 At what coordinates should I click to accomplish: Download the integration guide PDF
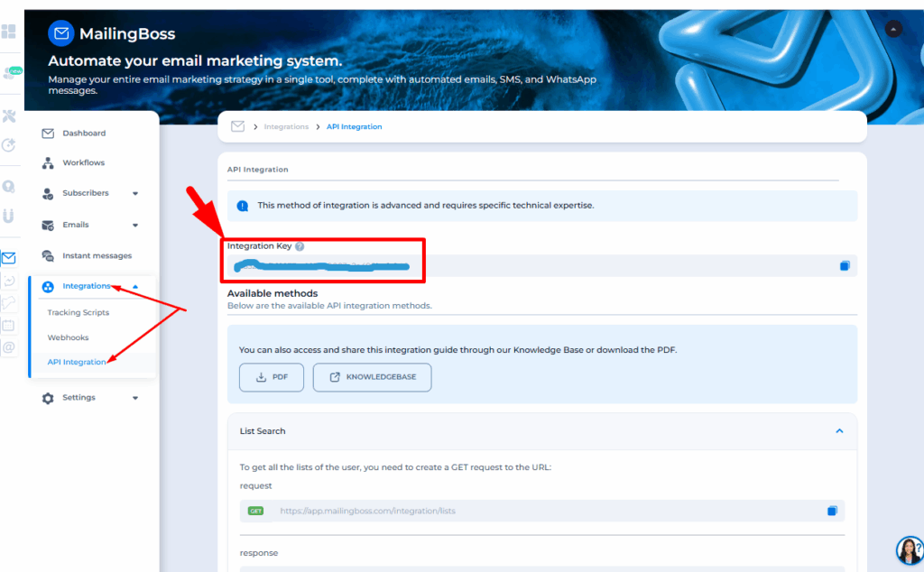272,377
